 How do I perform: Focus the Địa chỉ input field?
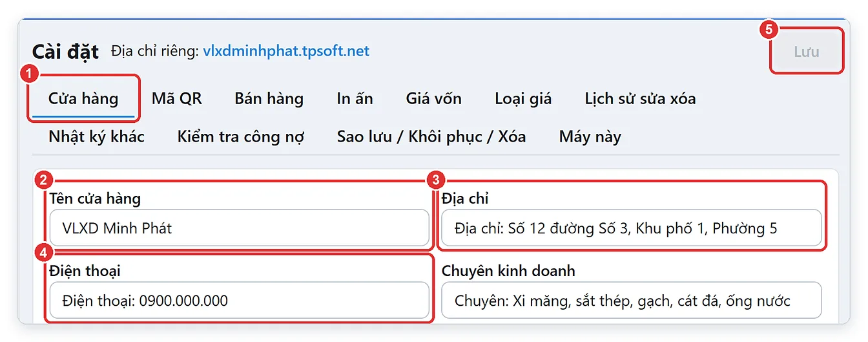click(632, 228)
